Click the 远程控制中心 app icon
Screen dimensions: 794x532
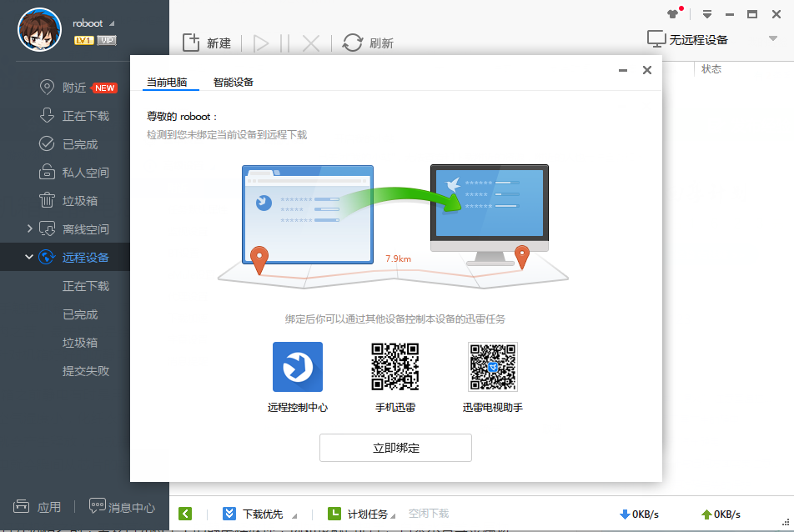(x=298, y=367)
